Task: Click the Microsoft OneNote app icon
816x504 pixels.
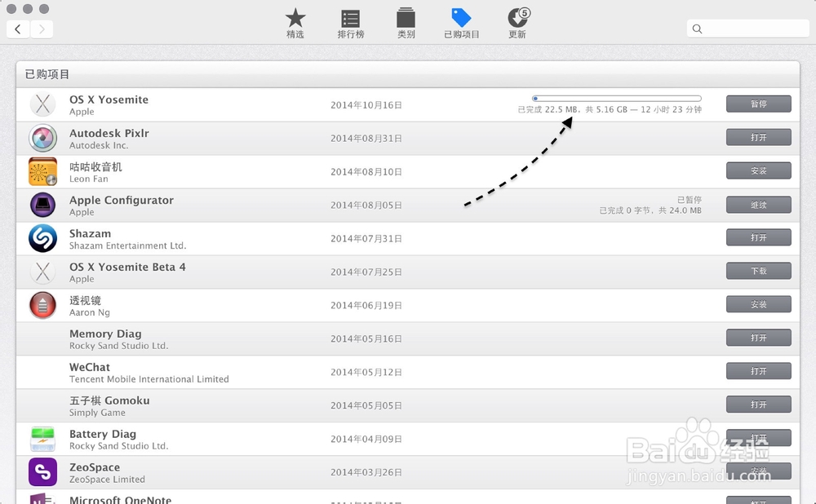Action: pos(42,498)
